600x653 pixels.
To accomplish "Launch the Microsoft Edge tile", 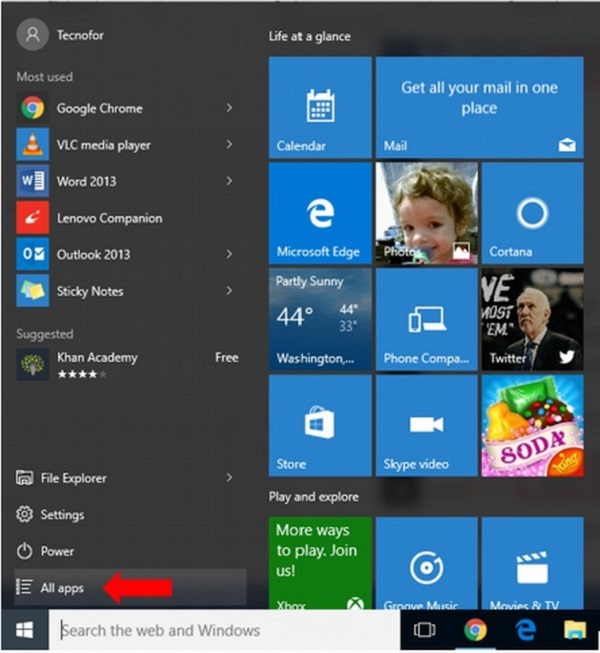I will (320, 213).
